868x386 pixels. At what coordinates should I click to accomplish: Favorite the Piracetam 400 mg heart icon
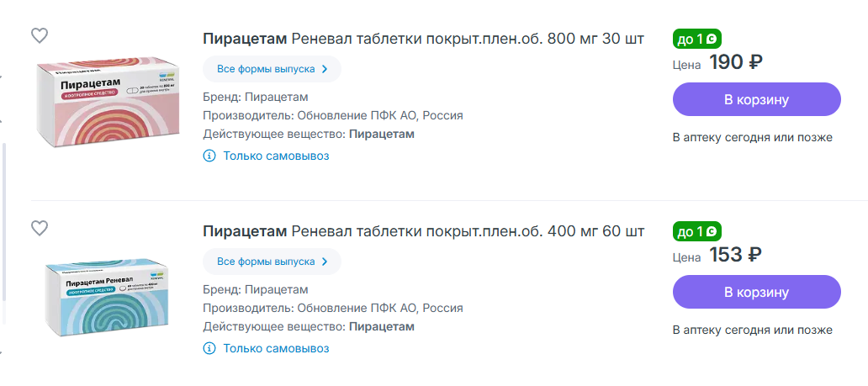click(x=40, y=228)
